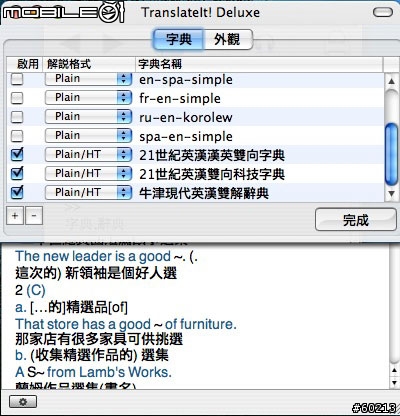Enable the en-spa-simple dictionary checkbox
This screenshot has height=416, width=400.
[17, 79]
